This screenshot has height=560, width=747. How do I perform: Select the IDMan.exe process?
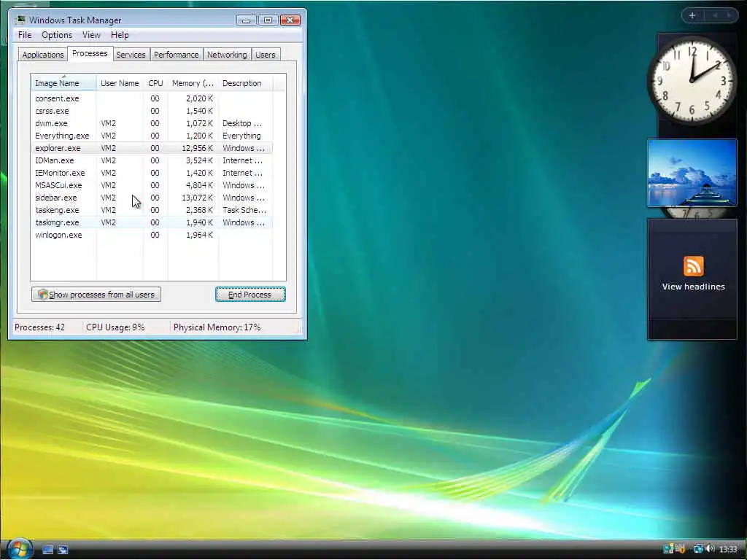coord(152,160)
